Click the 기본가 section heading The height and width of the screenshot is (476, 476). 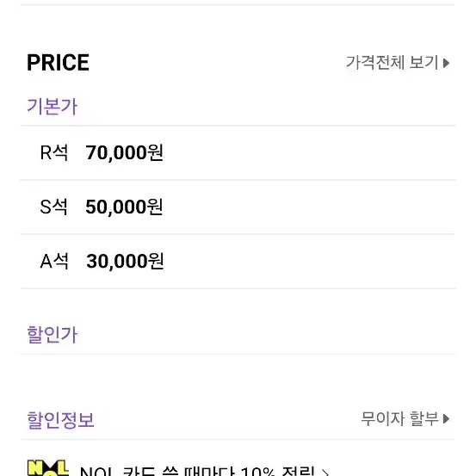point(53,107)
